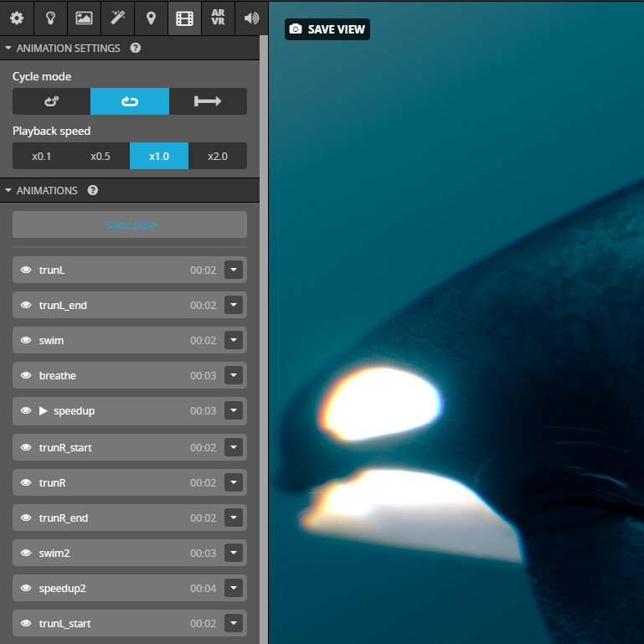This screenshot has height=644, width=644.
Task: Toggle visibility eye for trunL animation
Action: (26, 270)
